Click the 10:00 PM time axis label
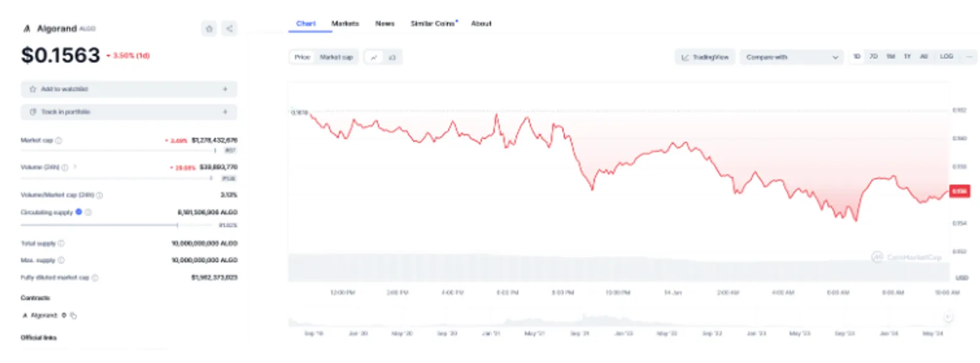 [618, 293]
